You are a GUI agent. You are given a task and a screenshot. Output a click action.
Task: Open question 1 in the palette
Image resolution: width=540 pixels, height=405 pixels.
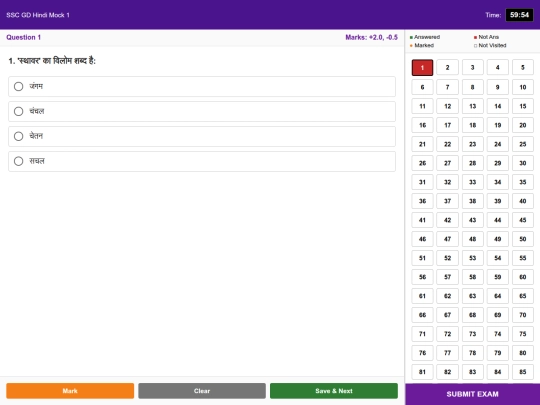pyautogui.click(x=422, y=68)
